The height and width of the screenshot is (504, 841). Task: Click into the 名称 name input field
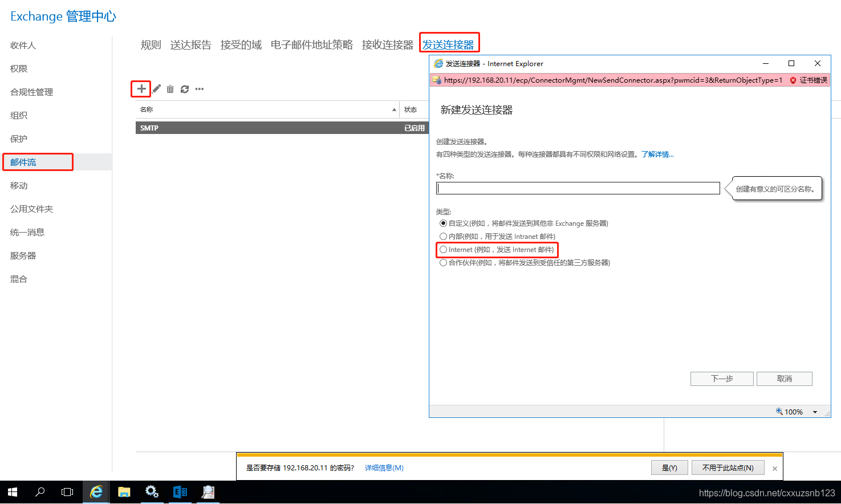(578, 188)
